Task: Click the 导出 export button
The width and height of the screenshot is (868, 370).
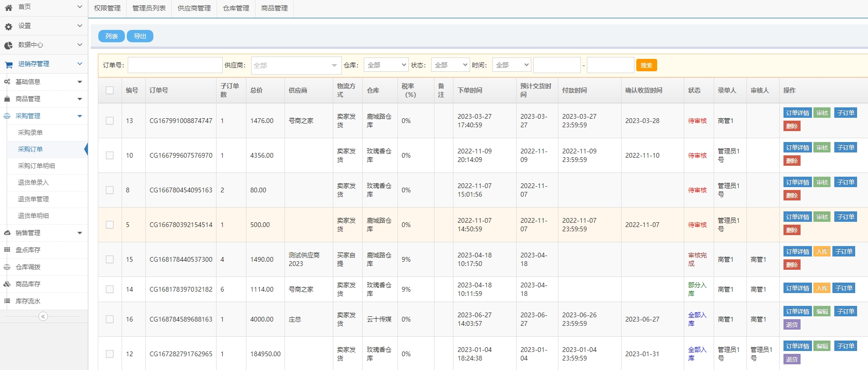Action: [x=140, y=36]
